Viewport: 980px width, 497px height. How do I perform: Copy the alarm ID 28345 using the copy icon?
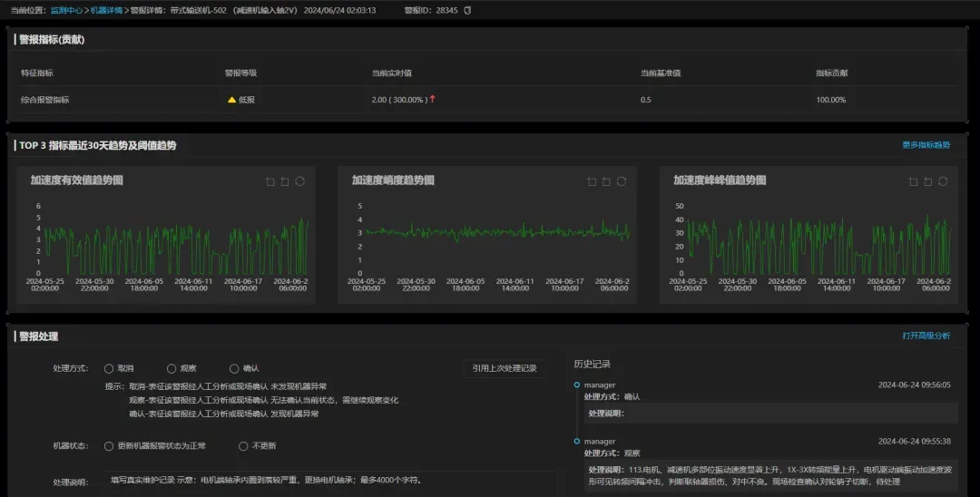coord(468,10)
